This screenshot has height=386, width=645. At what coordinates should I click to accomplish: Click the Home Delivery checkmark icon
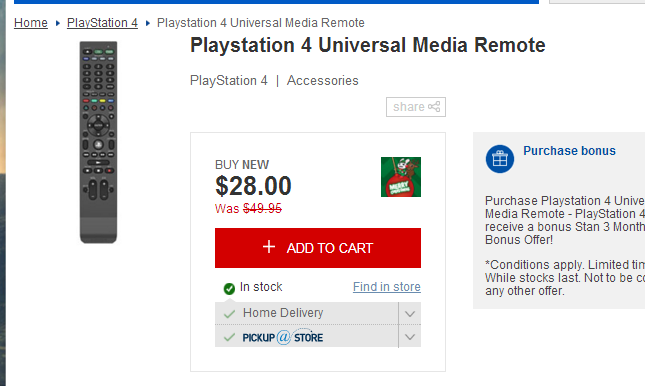tap(229, 314)
